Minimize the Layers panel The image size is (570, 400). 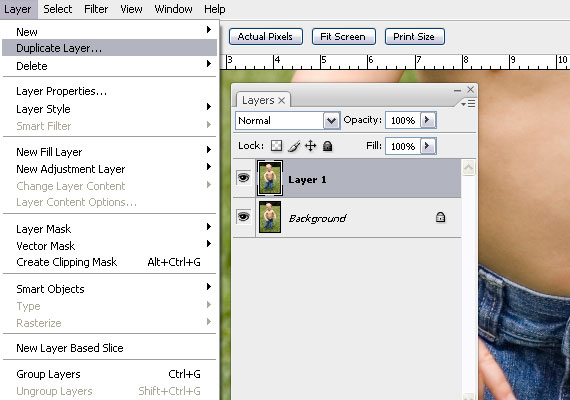point(457,90)
